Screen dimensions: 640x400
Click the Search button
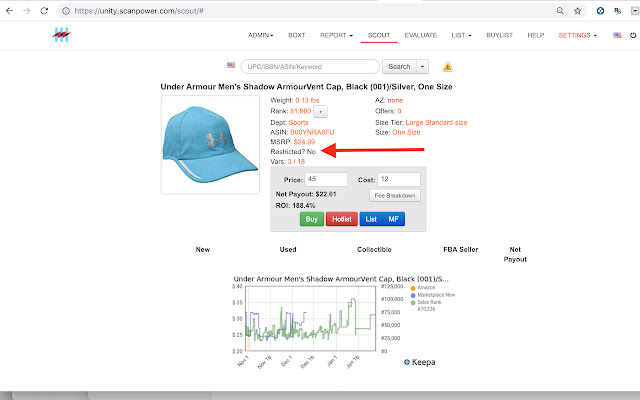click(399, 67)
